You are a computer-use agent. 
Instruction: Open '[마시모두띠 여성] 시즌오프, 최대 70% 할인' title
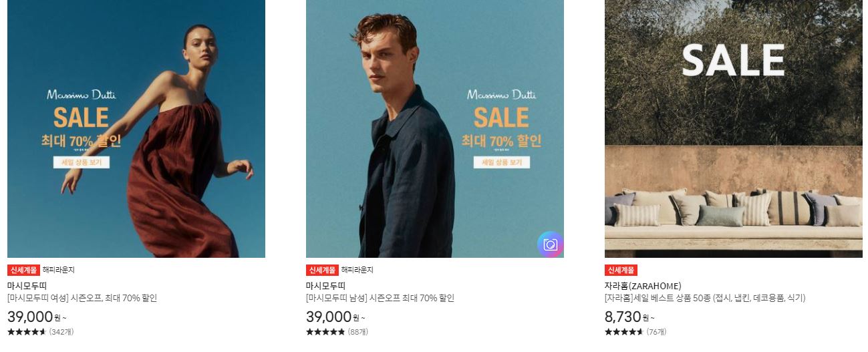(82, 299)
